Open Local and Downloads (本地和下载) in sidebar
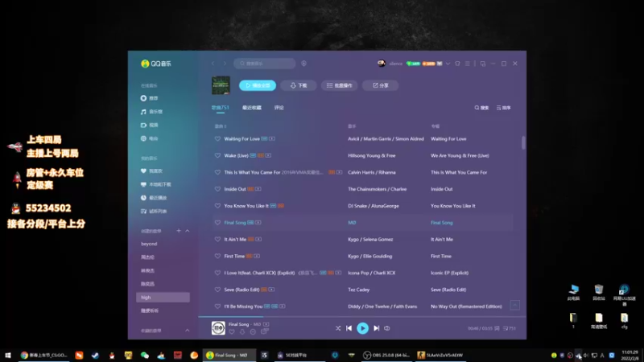This screenshot has width=644, height=362. point(155,184)
